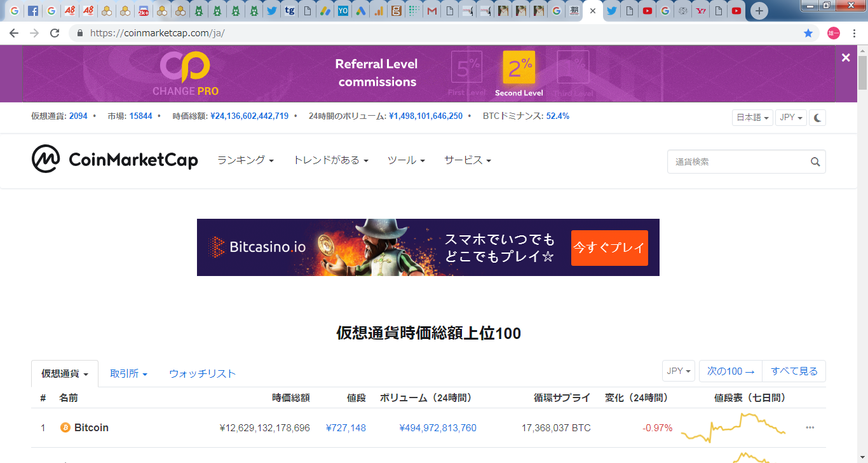
Task: Open a new browser tab
Action: tap(759, 11)
